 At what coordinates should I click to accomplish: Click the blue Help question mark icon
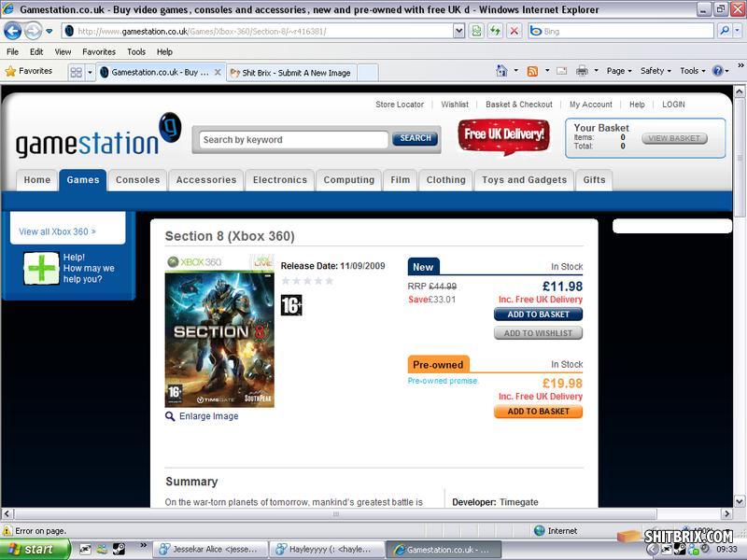717,71
